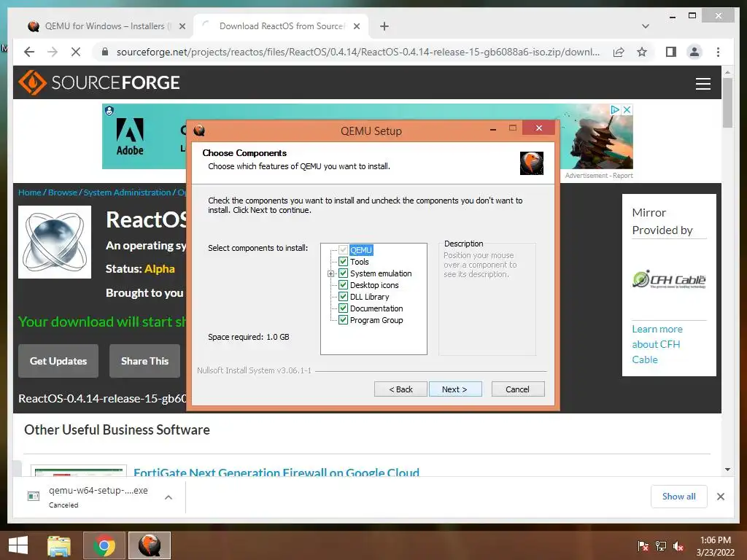The width and height of the screenshot is (747, 560).
Task: Expand qemu-w64-setup download options chevron
Action: (169, 497)
